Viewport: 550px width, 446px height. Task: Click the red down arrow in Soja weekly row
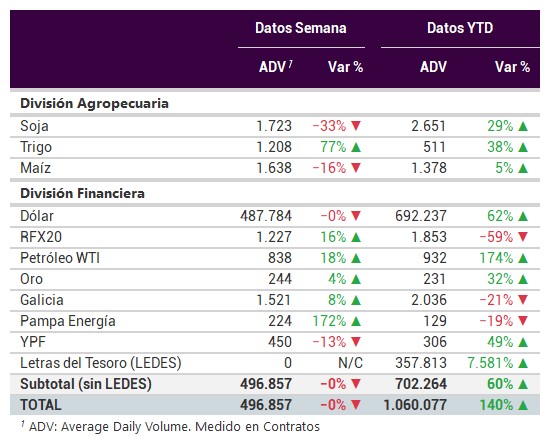coord(356,126)
